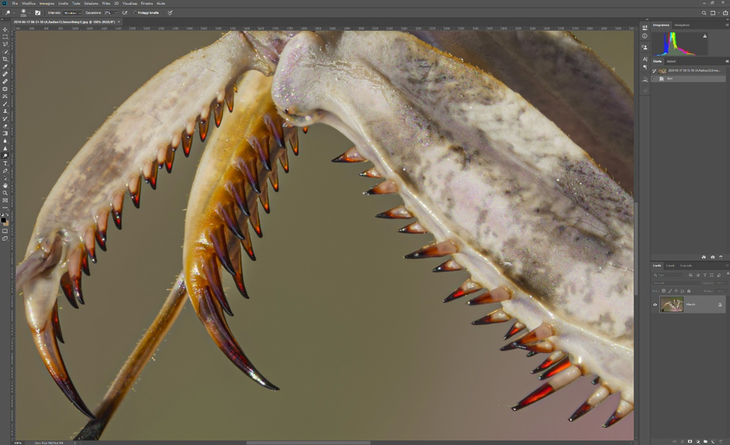Select the Crop tool in toolbar
Image resolution: width=730 pixels, height=445 pixels.
click(x=5, y=59)
